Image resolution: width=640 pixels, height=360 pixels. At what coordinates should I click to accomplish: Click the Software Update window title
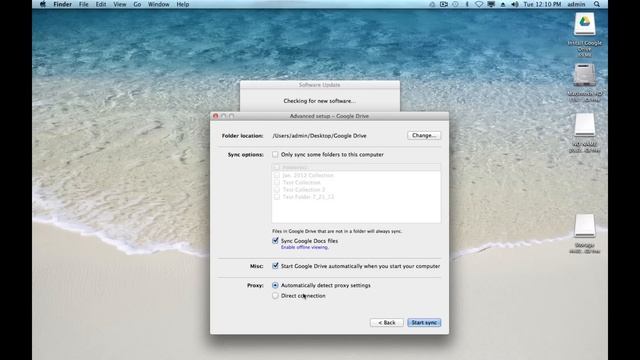point(320,85)
